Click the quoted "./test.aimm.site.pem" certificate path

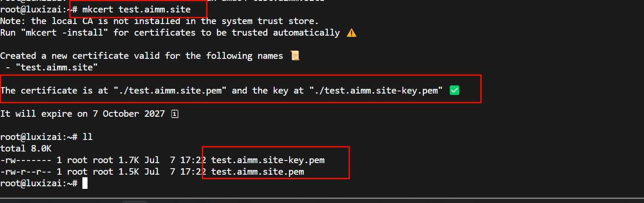click(170, 91)
